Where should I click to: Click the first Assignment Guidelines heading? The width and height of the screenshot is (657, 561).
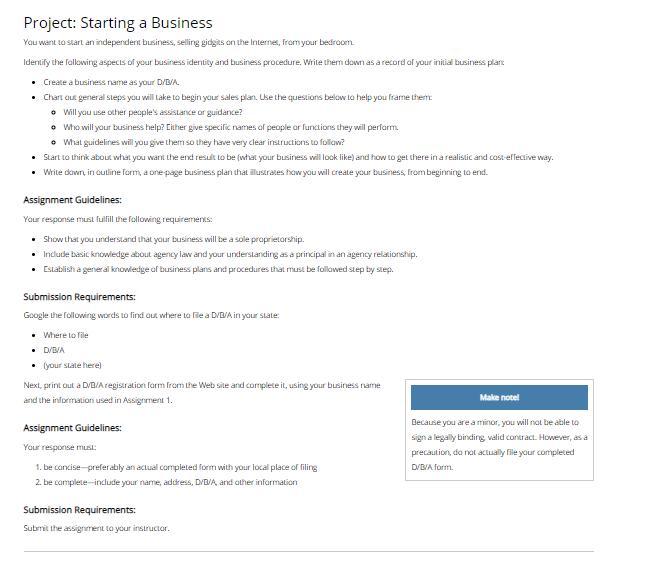tap(72, 200)
